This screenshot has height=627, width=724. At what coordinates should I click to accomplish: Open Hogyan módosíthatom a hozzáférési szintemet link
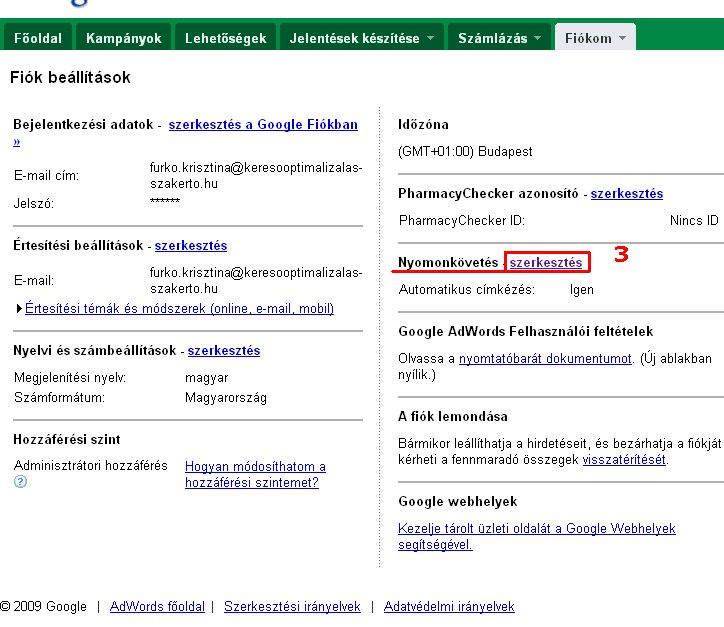[255, 475]
